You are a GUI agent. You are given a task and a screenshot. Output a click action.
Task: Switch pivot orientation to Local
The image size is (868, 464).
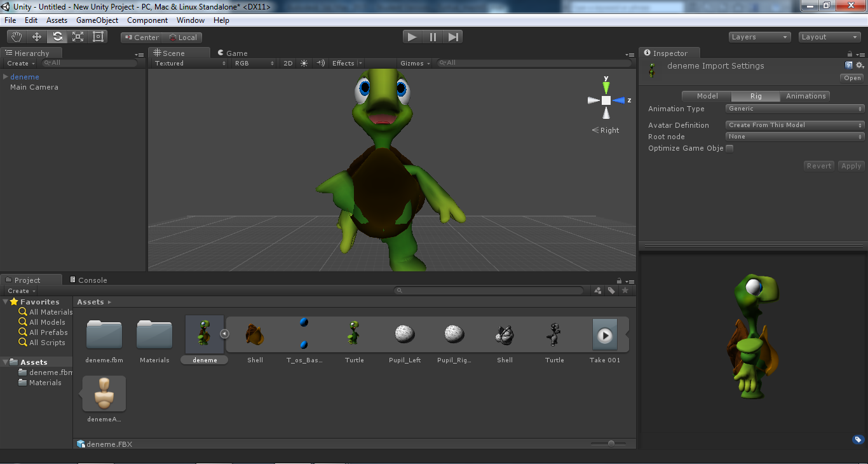pos(183,37)
